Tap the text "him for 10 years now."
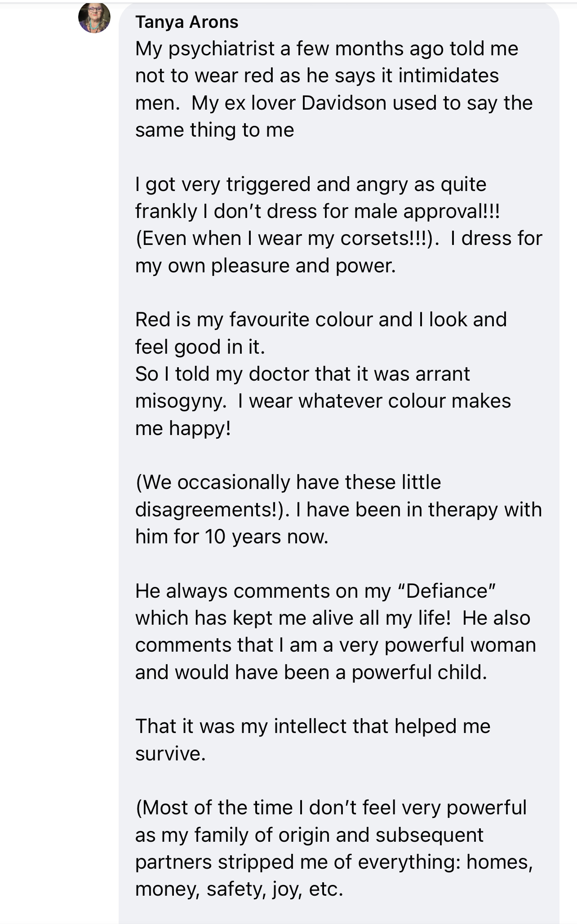The image size is (577, 924). pyautogui.click(x=232, y=537)
